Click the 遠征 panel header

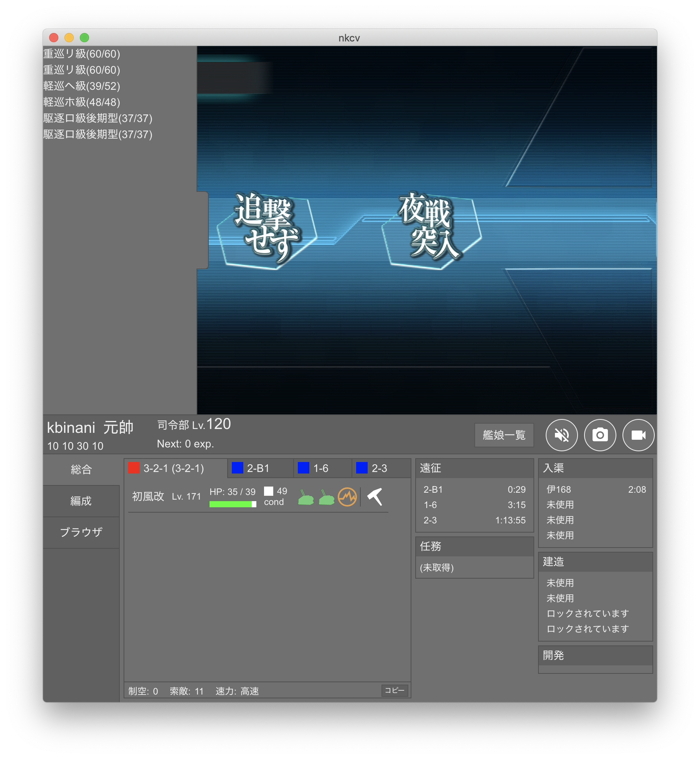pyautogui.click(x=474, y=468)
